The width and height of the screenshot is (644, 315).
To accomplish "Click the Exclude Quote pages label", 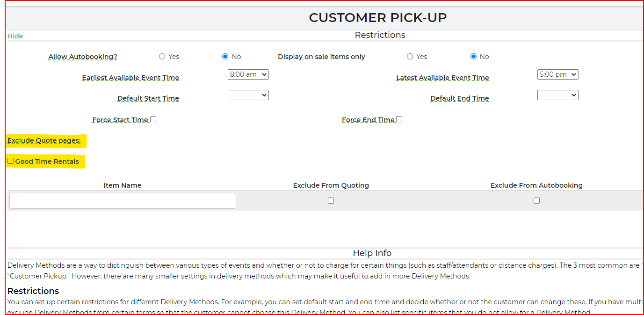I will pos(44,140).
